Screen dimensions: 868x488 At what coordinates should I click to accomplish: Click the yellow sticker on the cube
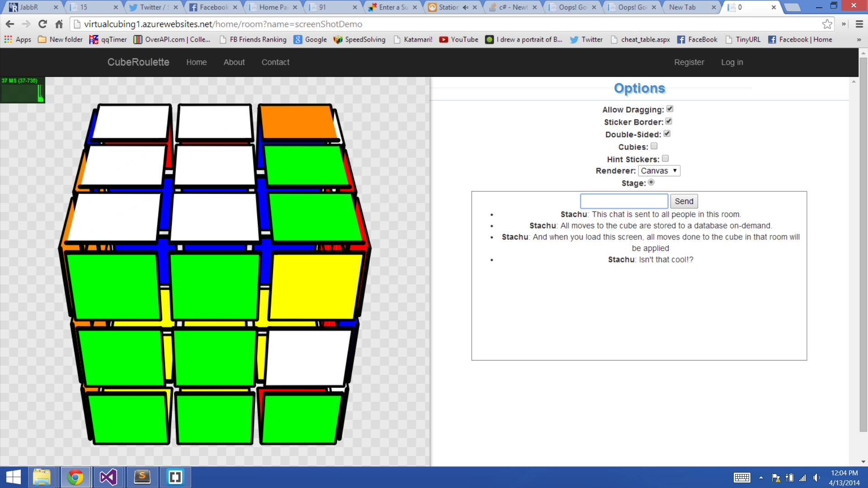tap(315, 286)
